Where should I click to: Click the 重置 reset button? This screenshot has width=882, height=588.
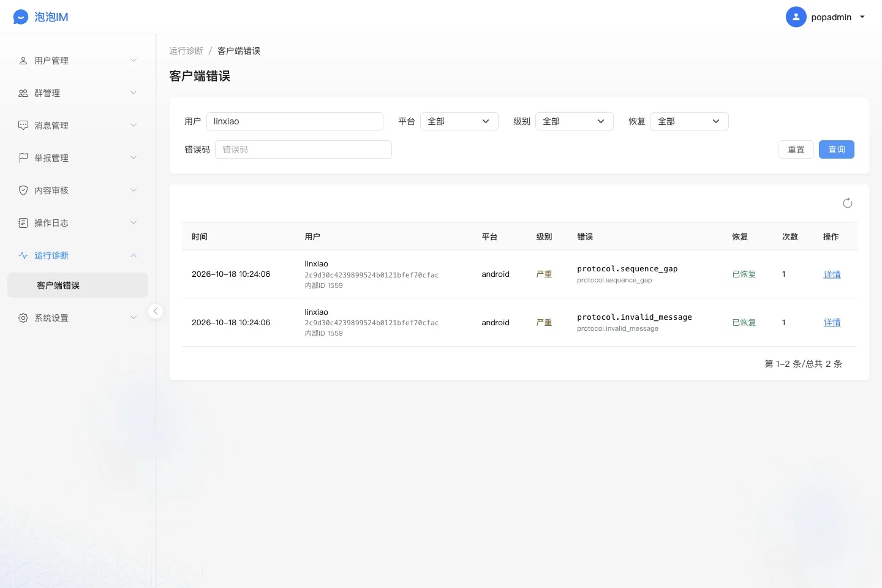tap(796, 149)
